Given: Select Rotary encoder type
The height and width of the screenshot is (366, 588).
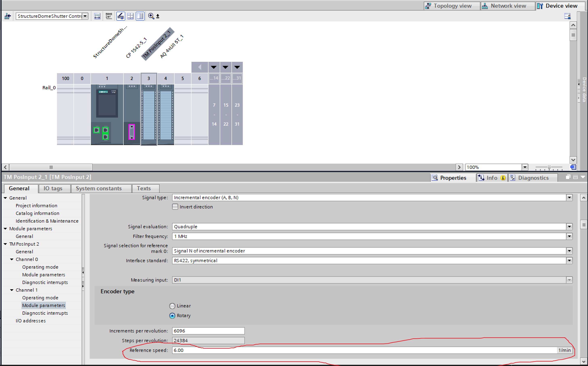Looking at the screenshot, I should coord(172,316).
